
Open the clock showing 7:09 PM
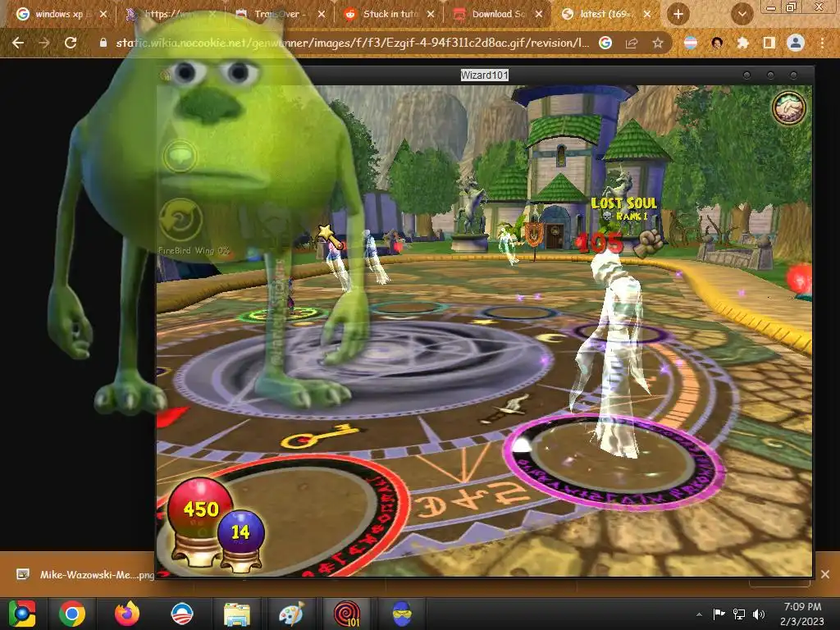click(x=802, y=614)
